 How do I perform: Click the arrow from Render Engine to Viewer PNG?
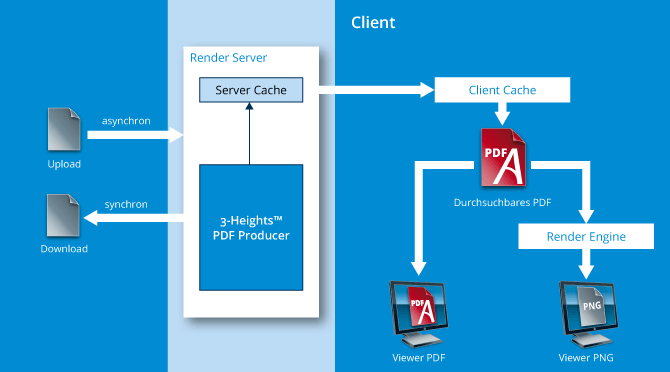pyautogui.click(x=586, y=264)
